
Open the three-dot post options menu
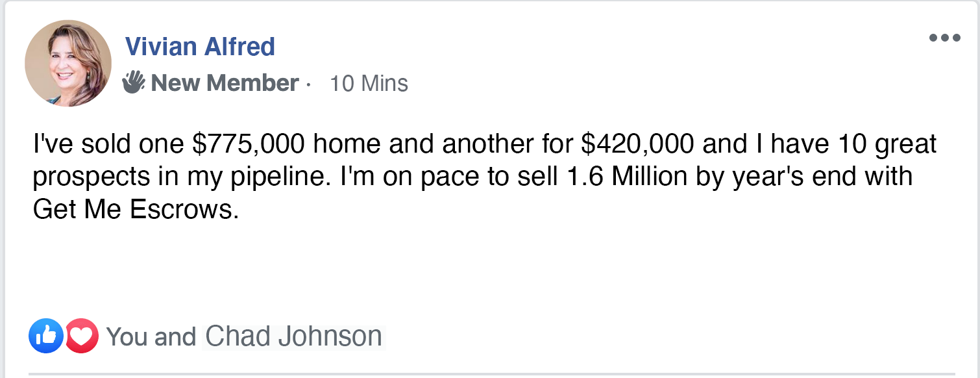point(944,38)
